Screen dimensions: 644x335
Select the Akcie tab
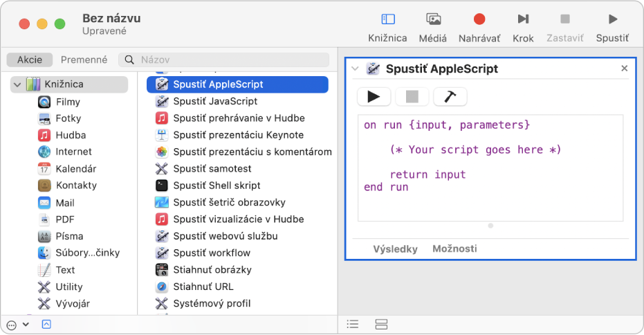(30, 60)
